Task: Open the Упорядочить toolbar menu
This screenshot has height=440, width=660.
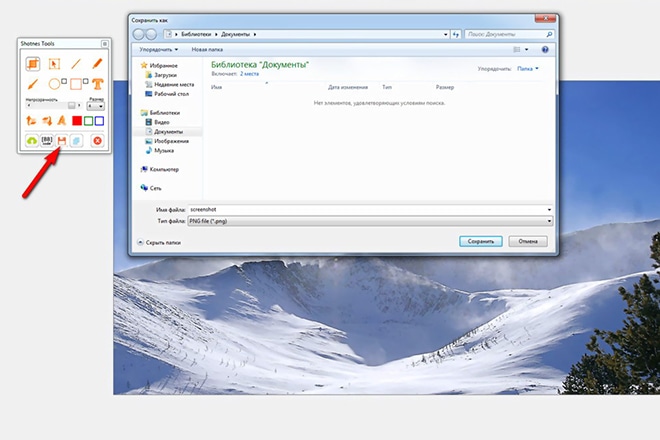Action: 159,48
